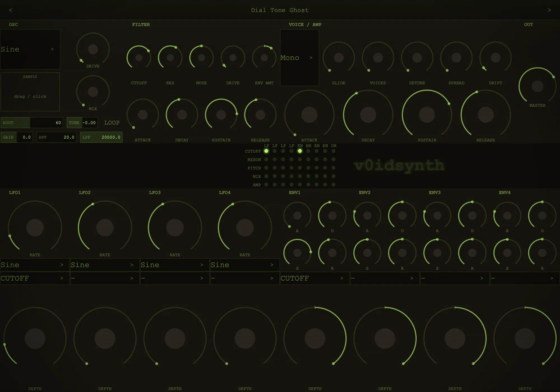This screenshot has width=560, height=392.
Task: Enable first LF to MIX matrix dot
Action: [x=266, y=176]
